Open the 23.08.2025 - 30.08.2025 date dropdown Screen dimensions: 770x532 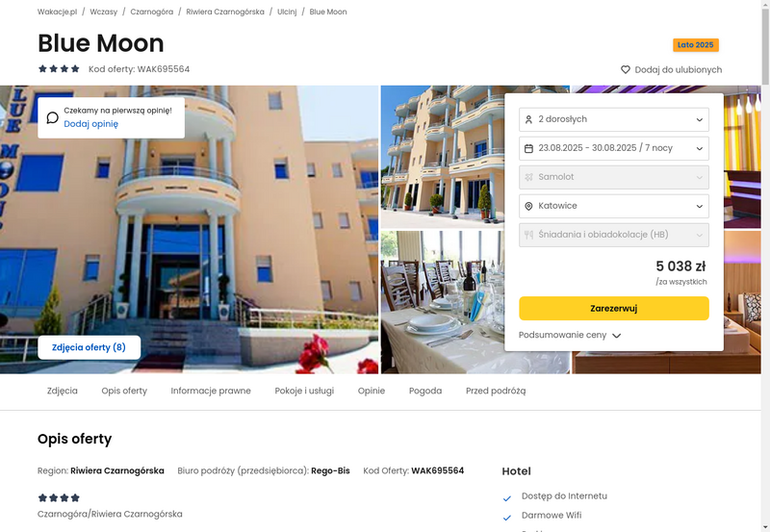(x=614, y=148)
